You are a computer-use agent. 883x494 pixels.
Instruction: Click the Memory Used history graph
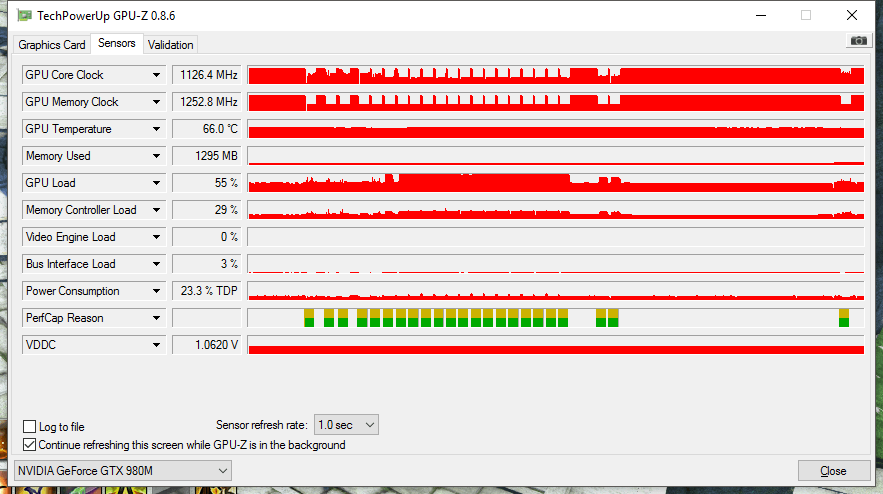556,156
